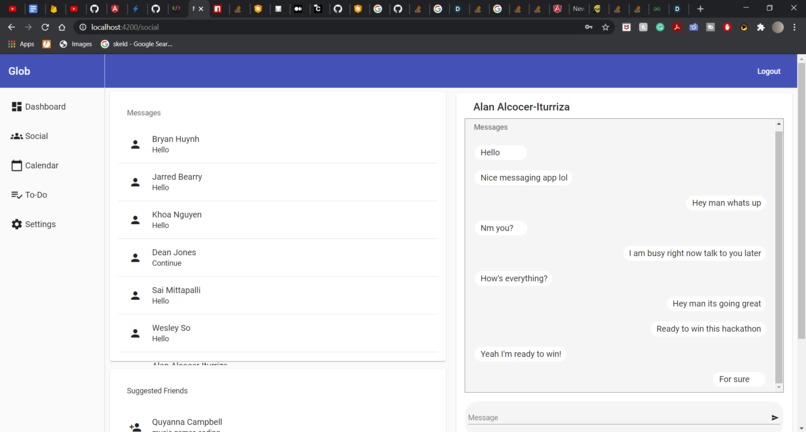This screenshot has width=806, height=432.
Task: Click the 'For sure' message bubble
Action: click(x=739, y=379)
